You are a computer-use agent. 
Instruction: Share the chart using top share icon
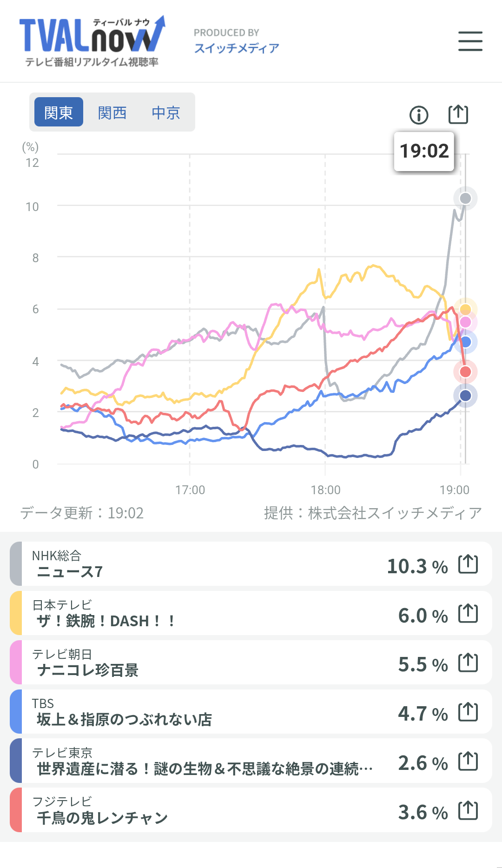[x=458, y=114]
